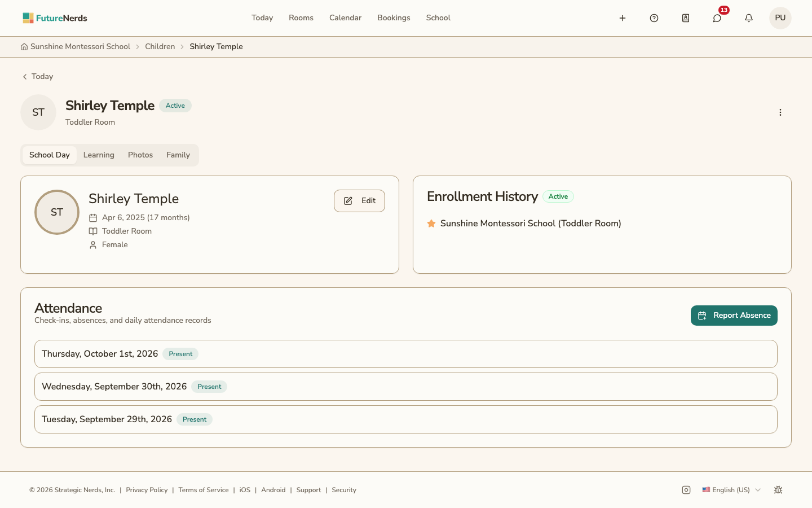Open the notifications bell icon

tap(749, 18)
